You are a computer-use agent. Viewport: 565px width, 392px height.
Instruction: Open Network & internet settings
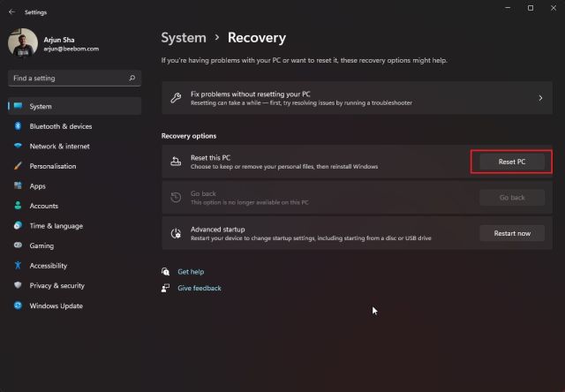74,147
